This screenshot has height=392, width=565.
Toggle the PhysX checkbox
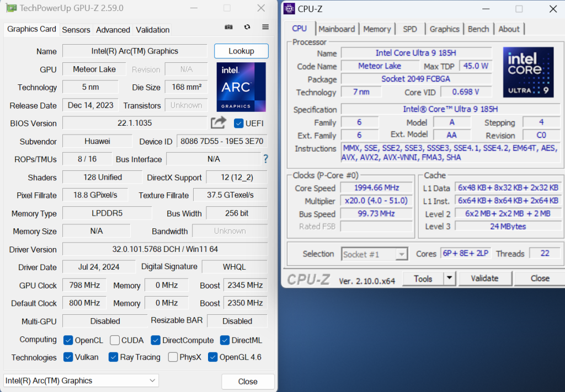coord(173,357)
